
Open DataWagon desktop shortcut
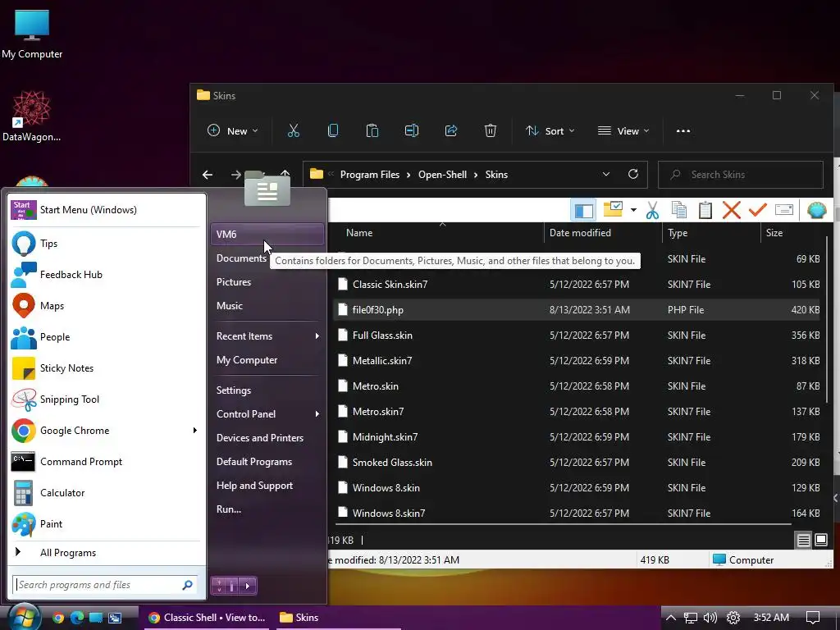[32, 116]
